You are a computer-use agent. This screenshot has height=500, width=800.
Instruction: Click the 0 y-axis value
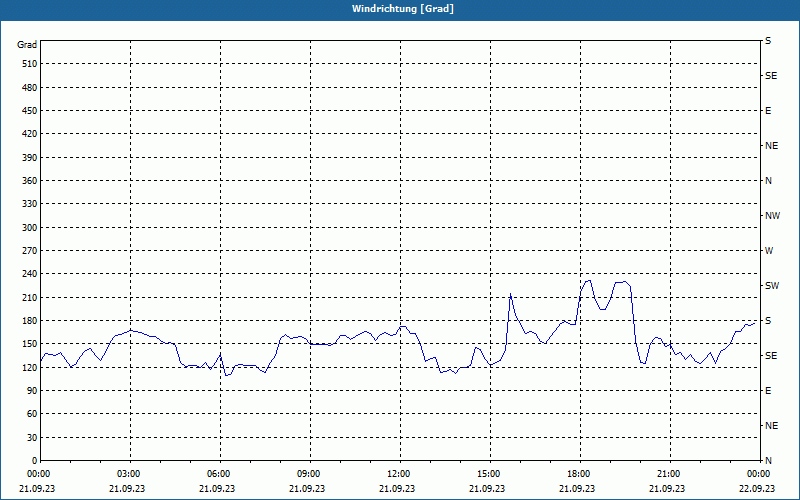[x=35, y=461]
